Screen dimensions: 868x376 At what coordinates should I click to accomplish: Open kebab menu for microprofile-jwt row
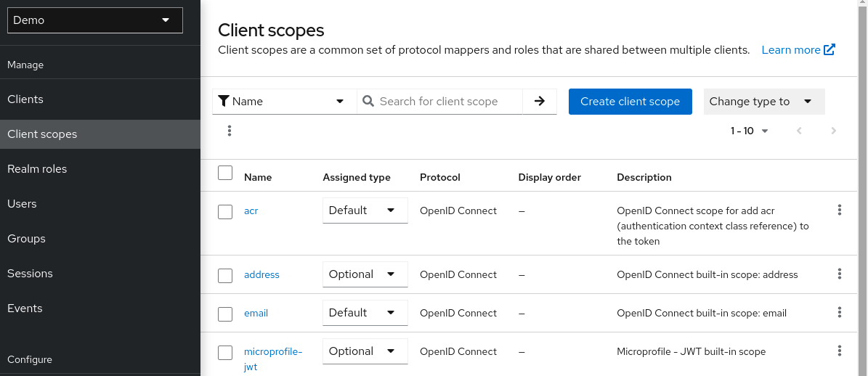tap(840, 351)
